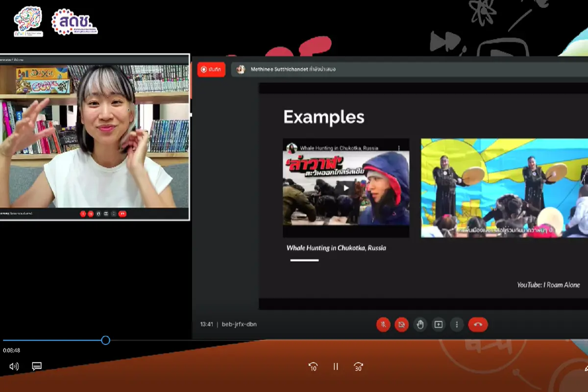
Task: Open the player volume control
Action: pyautogui.click(x=14, y=366)
